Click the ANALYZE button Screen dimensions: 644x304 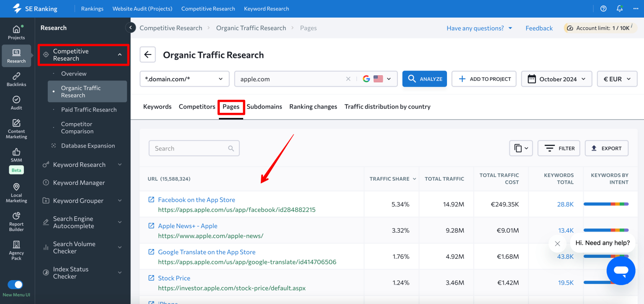424,79
